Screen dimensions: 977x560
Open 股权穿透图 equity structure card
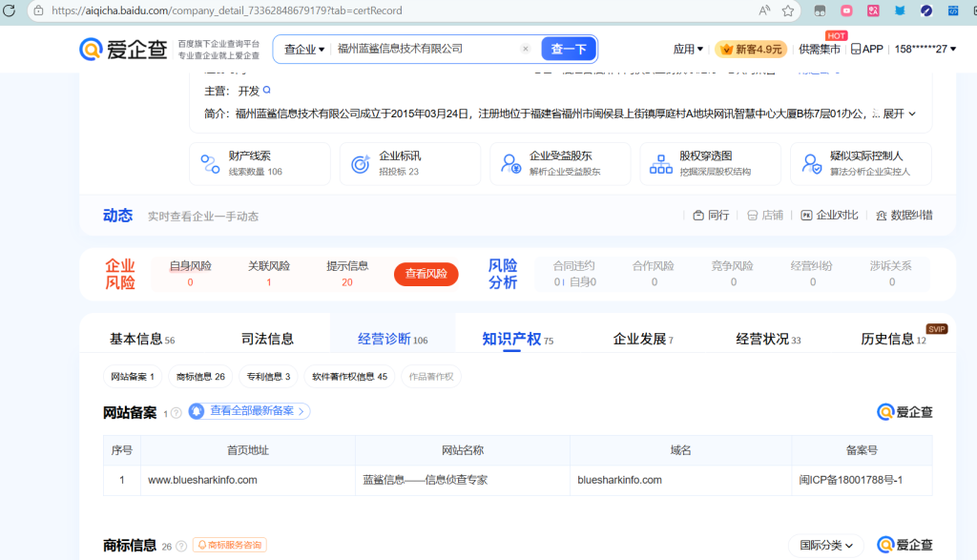(710, 163)
